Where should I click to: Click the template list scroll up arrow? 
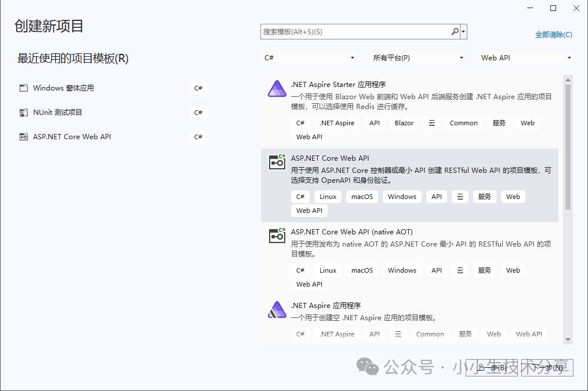[568, 79]
